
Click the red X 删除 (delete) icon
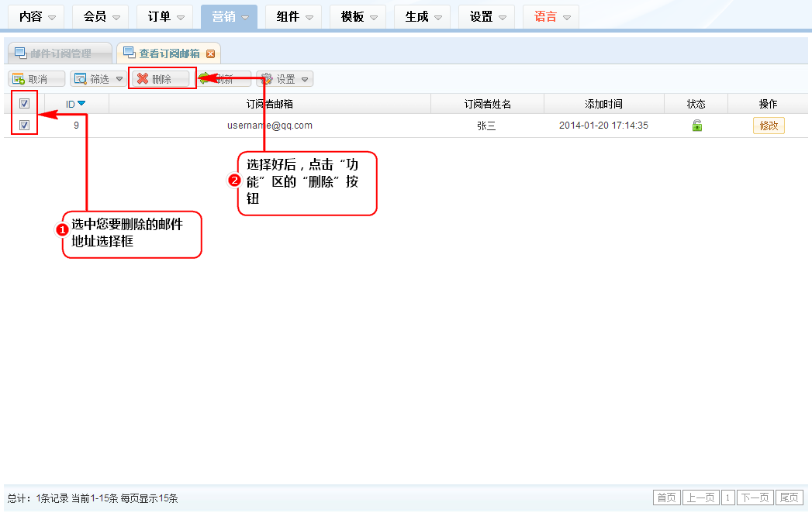(x=143, y=79)
